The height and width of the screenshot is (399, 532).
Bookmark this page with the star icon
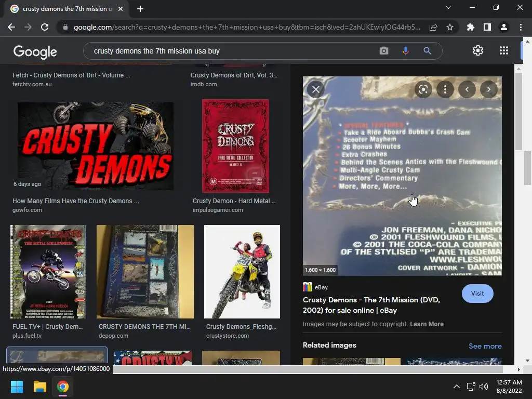pyautogui.click(x=450, y=27)
